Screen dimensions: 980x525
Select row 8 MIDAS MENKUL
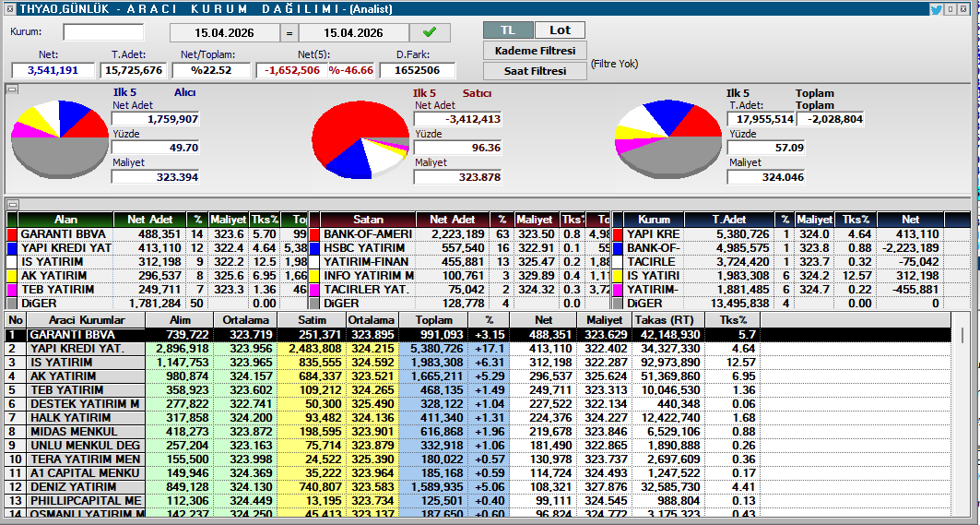pyautogui.click(x=478, y=431)
